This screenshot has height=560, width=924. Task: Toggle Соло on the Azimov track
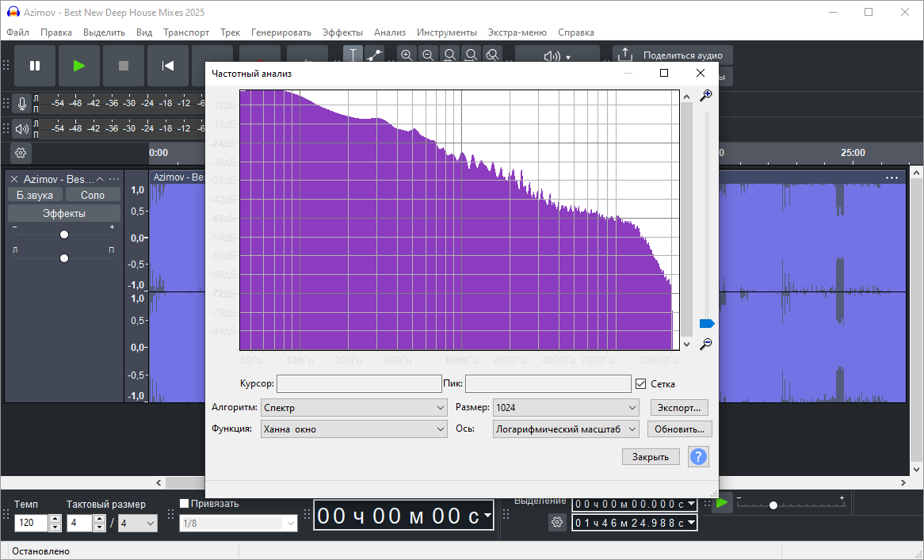tap(93, 195)
